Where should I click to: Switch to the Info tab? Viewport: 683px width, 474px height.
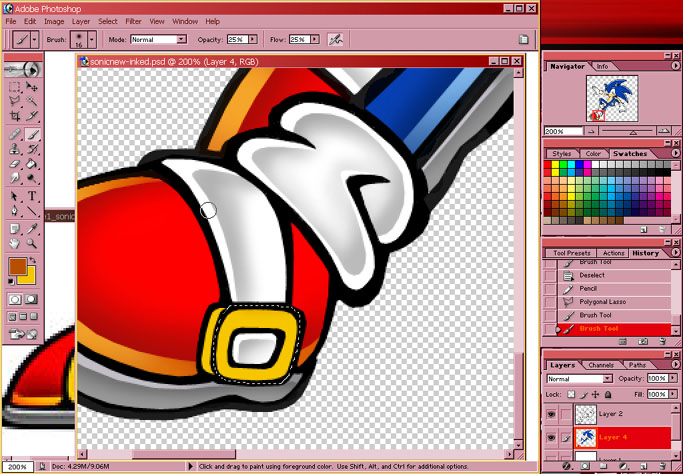tap(602, 66)
